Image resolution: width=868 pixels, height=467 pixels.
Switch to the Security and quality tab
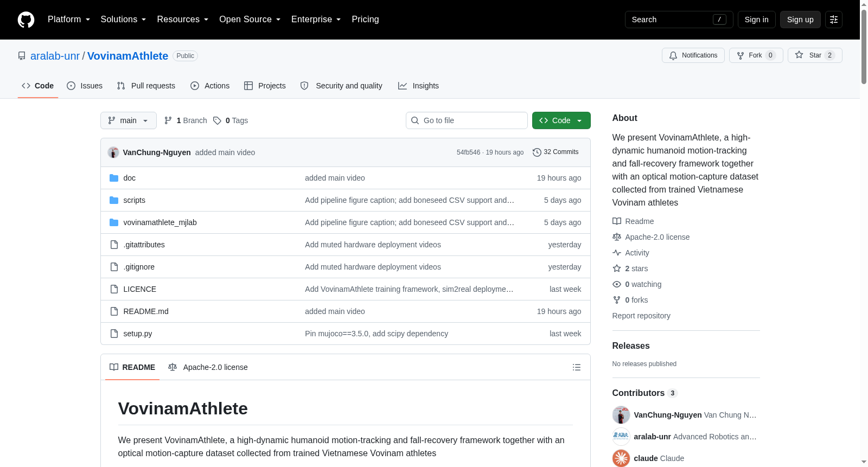pos(341,86)
